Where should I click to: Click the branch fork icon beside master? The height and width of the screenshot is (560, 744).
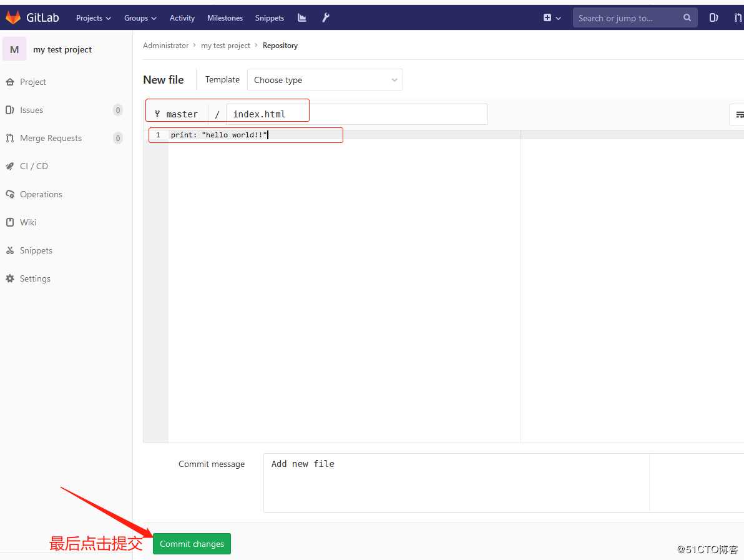pos(157,114)
